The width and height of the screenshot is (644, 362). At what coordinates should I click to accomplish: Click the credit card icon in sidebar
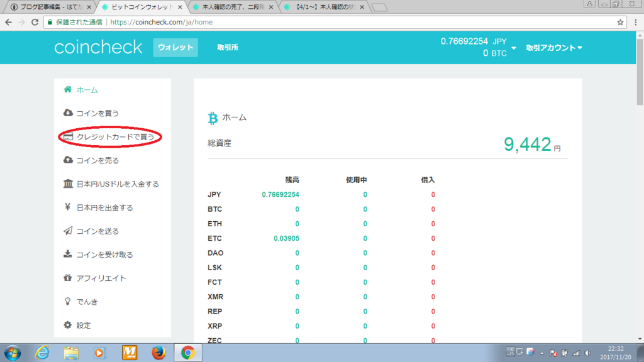pyautogui.click(x=68, y=136)
